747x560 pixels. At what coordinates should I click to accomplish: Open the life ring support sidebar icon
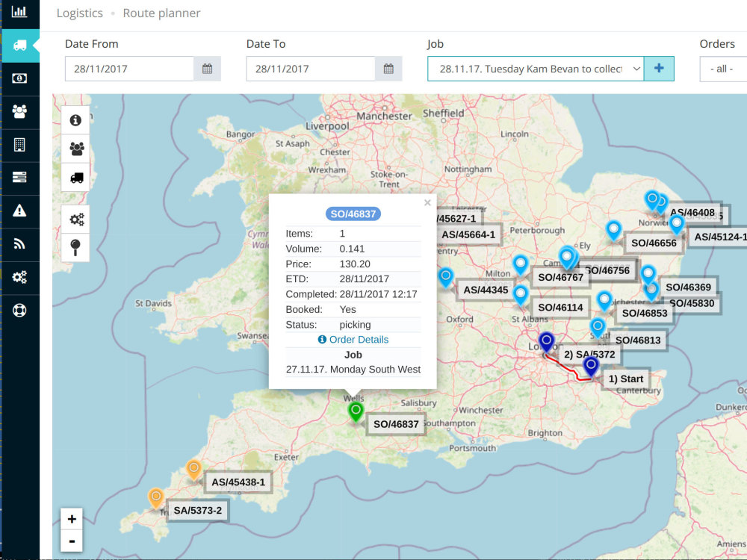tap(19, 311)
